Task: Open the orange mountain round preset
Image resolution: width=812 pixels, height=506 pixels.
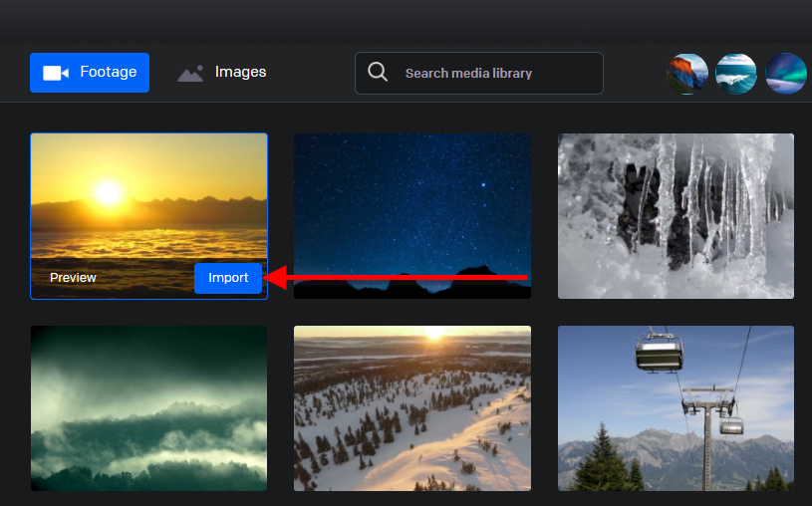Action: pyautogui.click(x=687, y=74)
